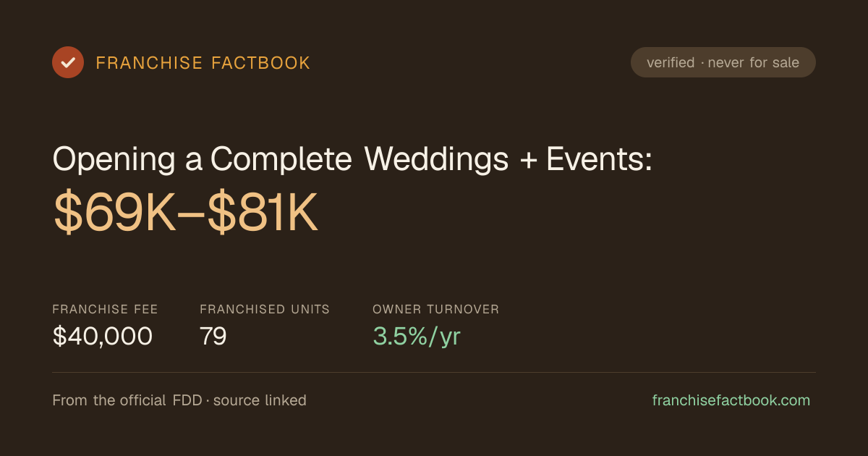Visit the franchisefactbook.com link
868x456 pixels.
[x=731, y=400]
